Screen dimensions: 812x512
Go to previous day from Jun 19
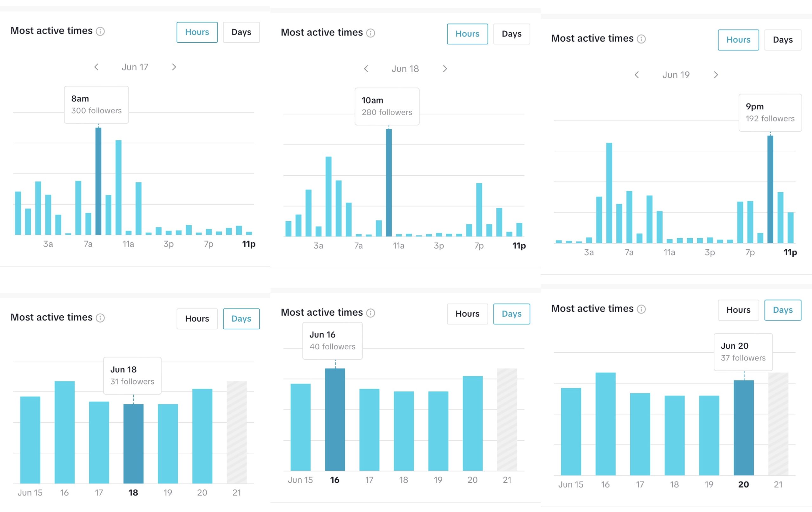637,75
